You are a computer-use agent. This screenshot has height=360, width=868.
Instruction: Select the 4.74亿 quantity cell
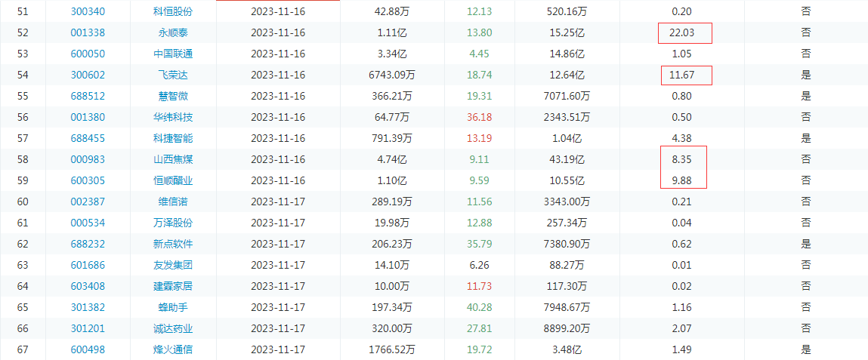[x=392, y=159]
